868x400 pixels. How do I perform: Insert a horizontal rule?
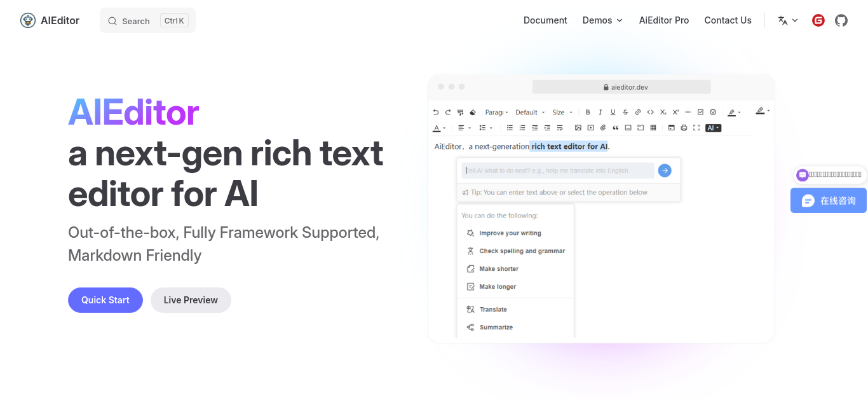(x=688, y=113)
